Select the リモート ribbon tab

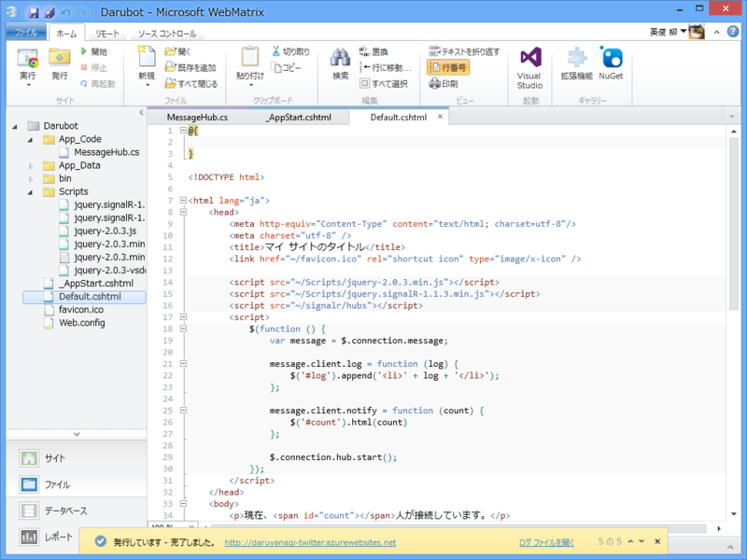click(x=107, y=34)
